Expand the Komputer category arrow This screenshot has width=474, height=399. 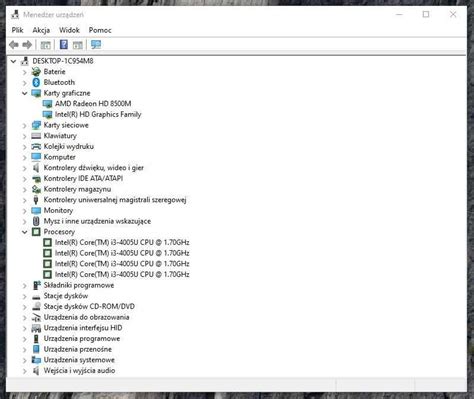coord(24,157)
